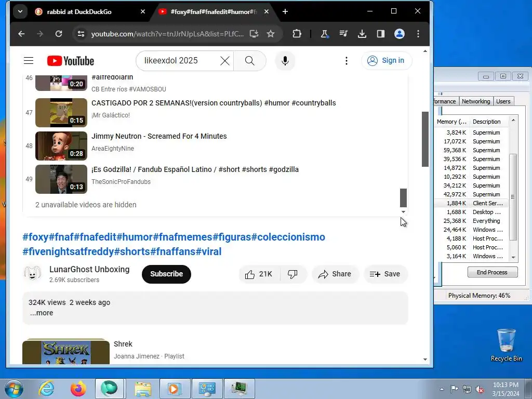This screenshot has width=532, height=399.
Task: Click Task Manager process list scrollbar thumb
Action: point(513,197)
